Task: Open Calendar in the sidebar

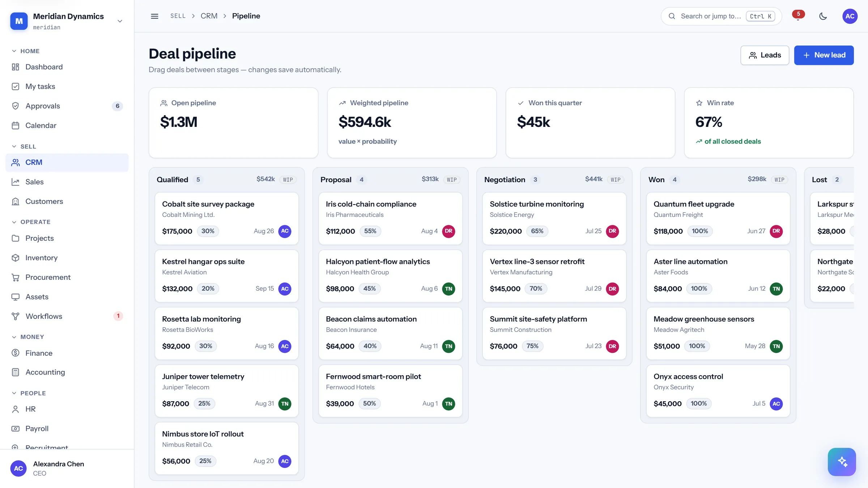Action: [67, 125]
